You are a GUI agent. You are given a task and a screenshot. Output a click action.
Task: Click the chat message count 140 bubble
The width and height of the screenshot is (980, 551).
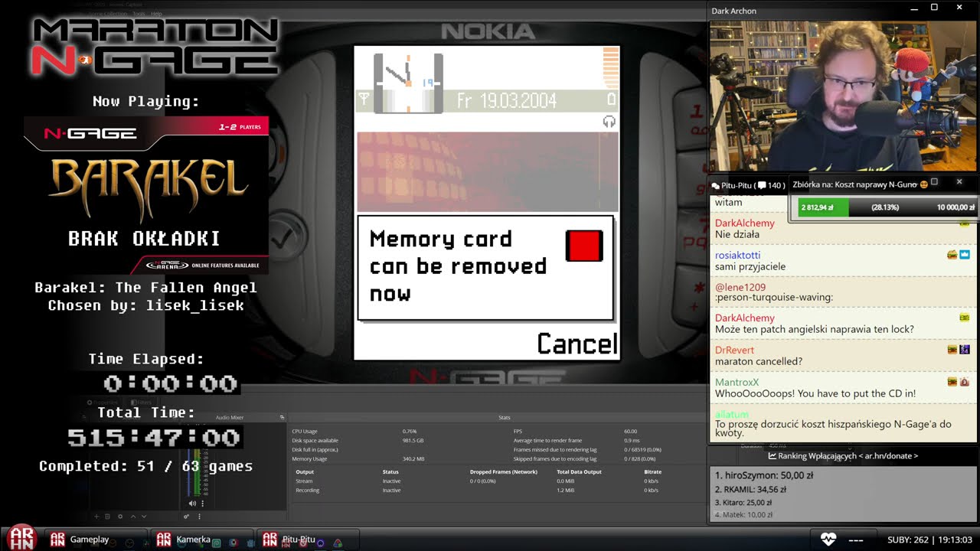click(771, 185)
